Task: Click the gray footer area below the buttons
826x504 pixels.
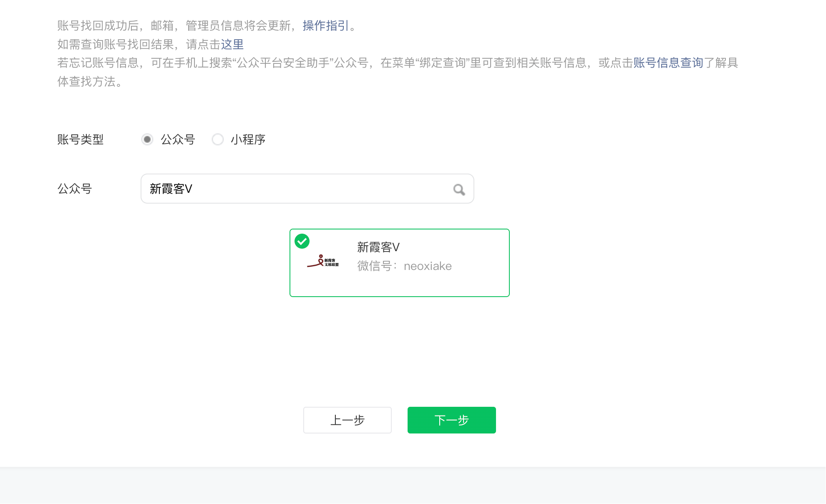Action: point(413,486)
